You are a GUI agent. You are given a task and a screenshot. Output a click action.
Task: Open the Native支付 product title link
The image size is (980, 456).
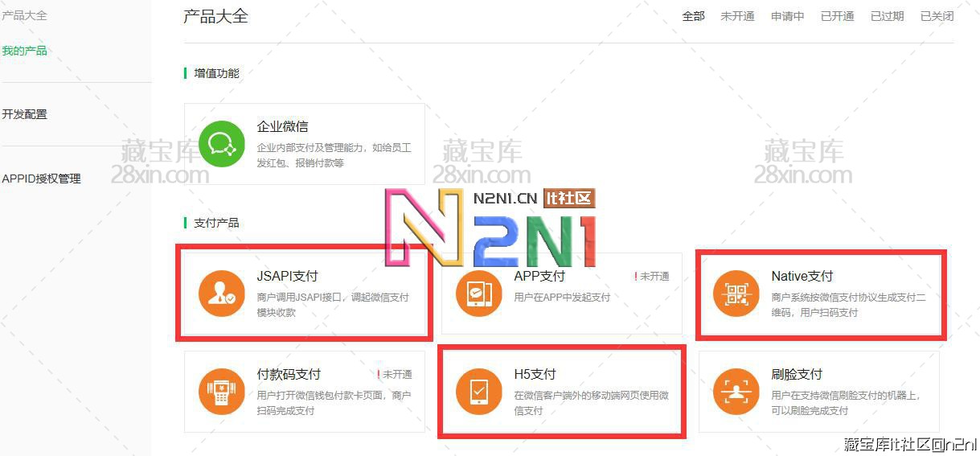(x=802, y=276)
